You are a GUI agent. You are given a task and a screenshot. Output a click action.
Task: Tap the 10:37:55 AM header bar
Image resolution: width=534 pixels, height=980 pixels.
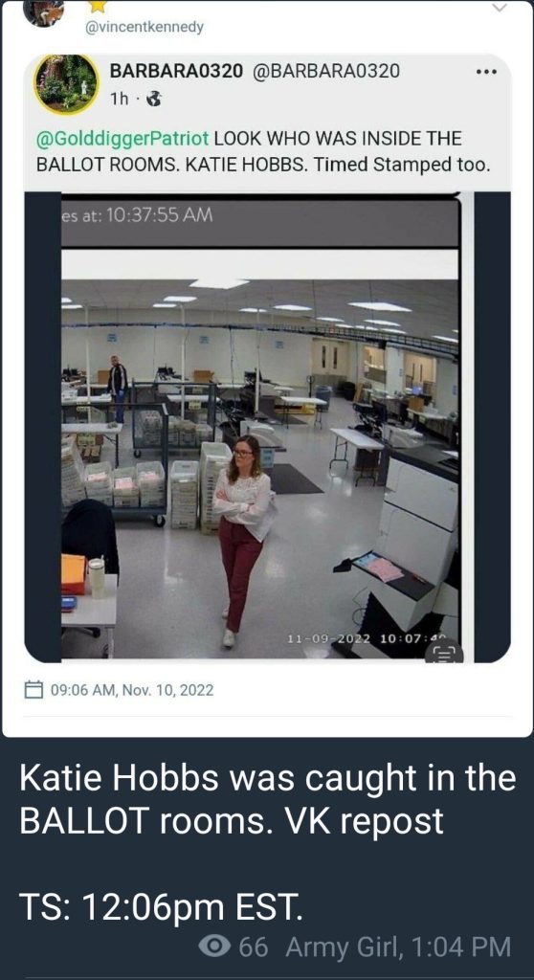[x=260, y=222]
